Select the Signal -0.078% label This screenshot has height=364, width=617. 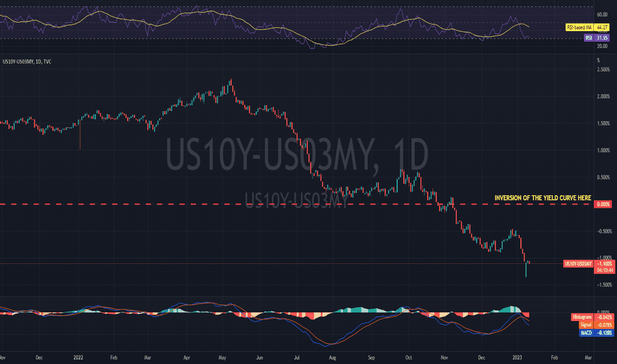[x=596, y=325]
